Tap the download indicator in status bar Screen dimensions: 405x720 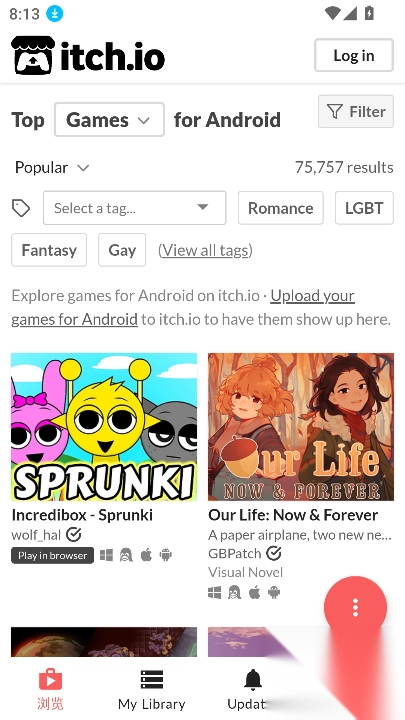click(x=55, y=14)
